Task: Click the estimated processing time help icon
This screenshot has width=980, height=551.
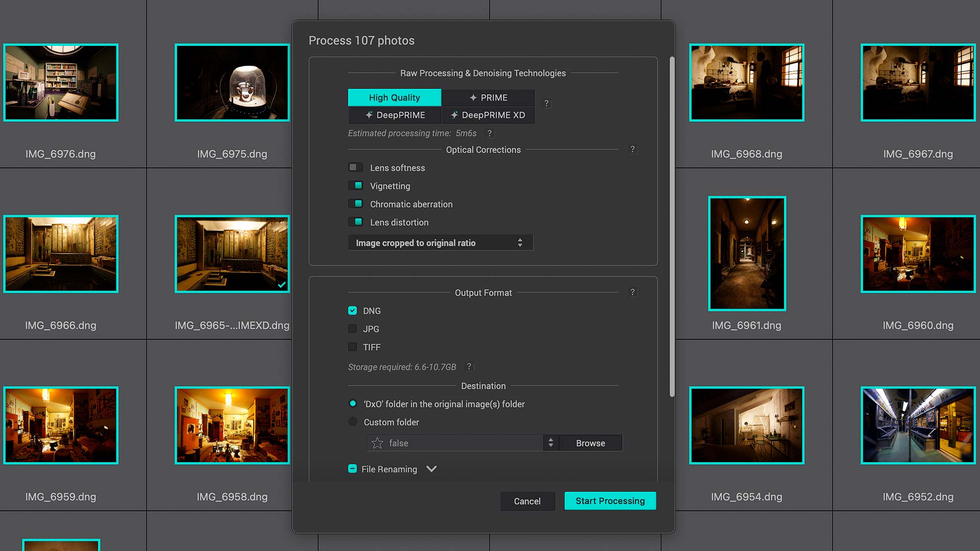Action: pyautogui.click(x=489, y=134)
